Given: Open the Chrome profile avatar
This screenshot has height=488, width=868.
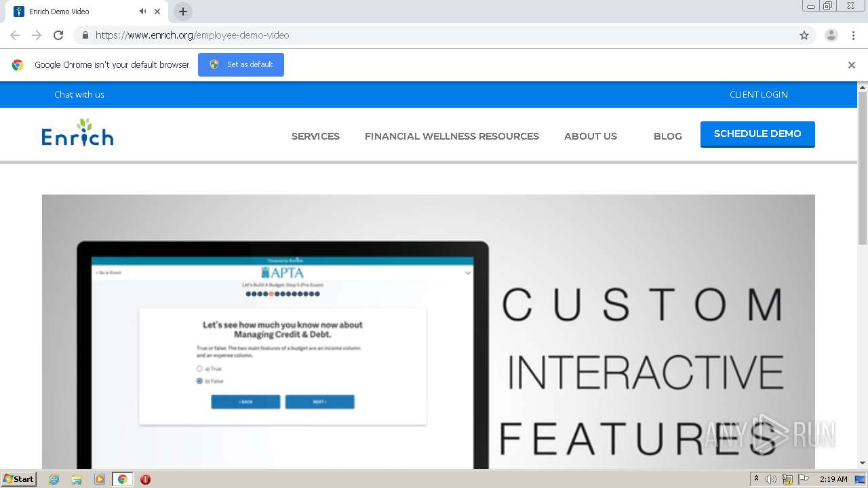Looking at the screenshot, I should (831, 35).
